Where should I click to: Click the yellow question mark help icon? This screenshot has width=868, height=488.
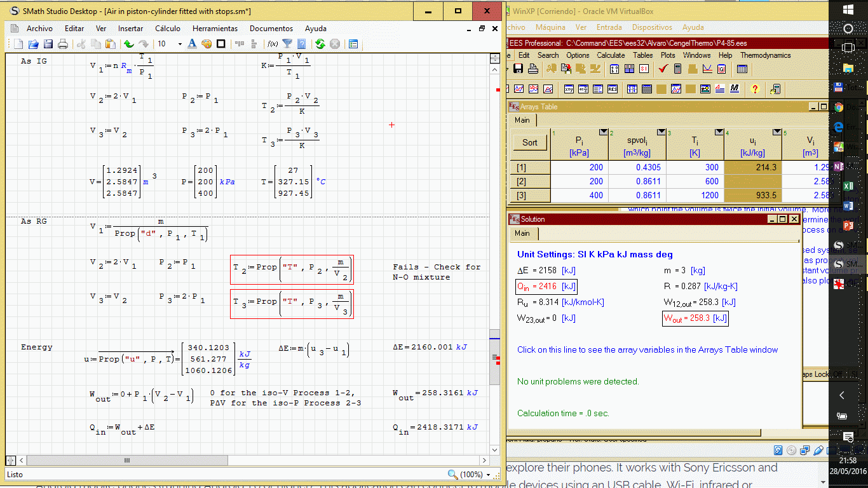coord(755,89)
